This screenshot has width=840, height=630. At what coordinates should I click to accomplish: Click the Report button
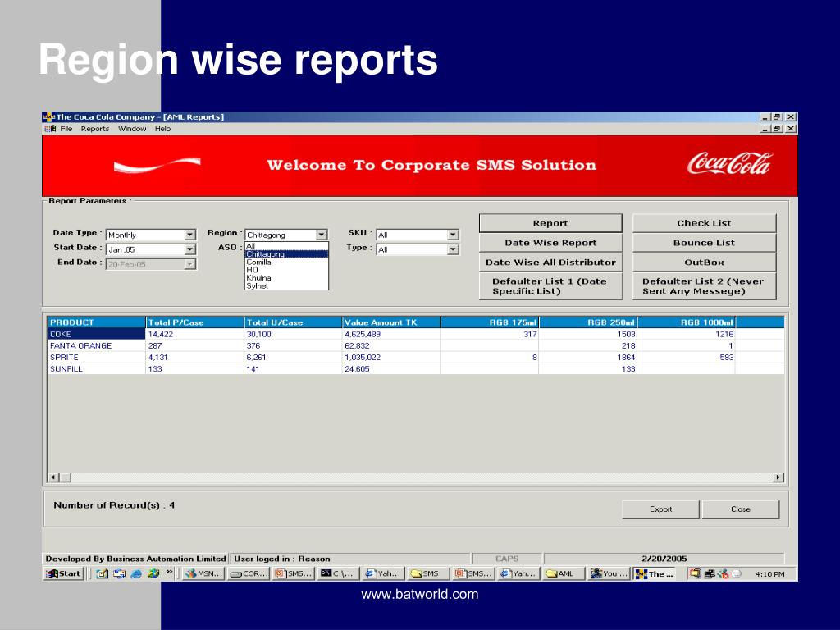tap(550, 223)
